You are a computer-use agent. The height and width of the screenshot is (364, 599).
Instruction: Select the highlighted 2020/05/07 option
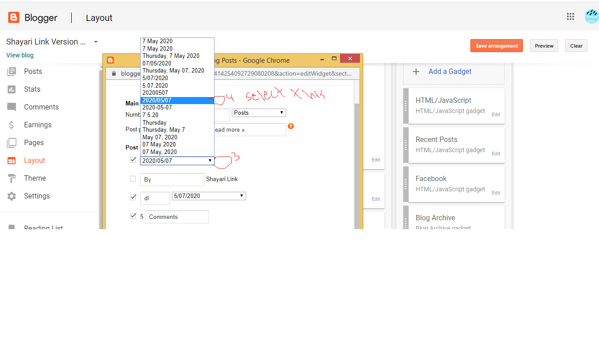[x=177, y=100]
